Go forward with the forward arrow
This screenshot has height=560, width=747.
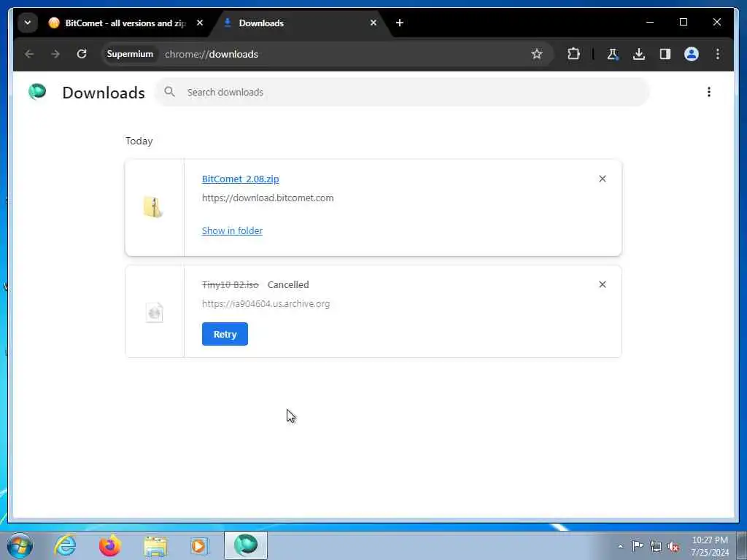pyautogui.click(x=55, y=54)
